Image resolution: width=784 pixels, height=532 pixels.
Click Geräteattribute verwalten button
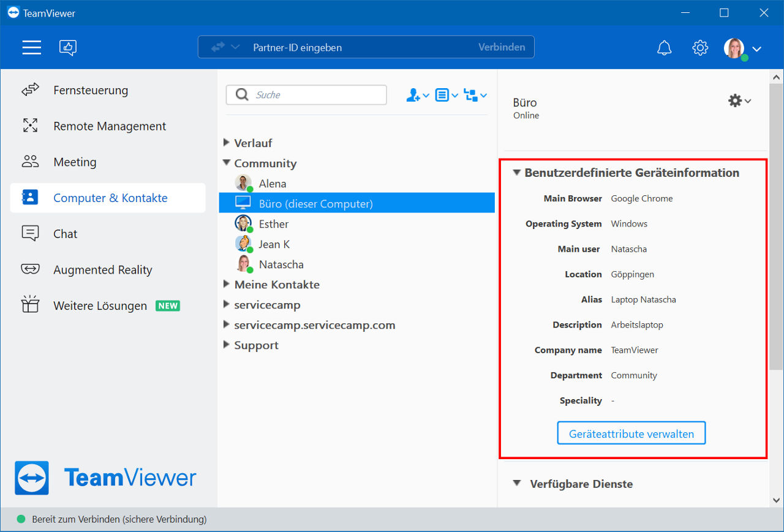click(x=631, y=433)
